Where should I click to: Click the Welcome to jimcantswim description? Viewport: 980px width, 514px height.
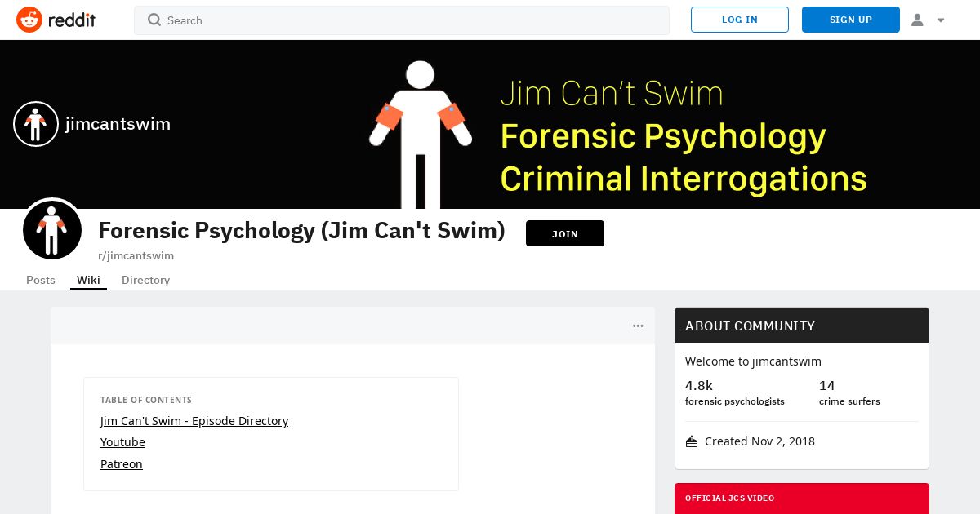click(x=753, y=361)
